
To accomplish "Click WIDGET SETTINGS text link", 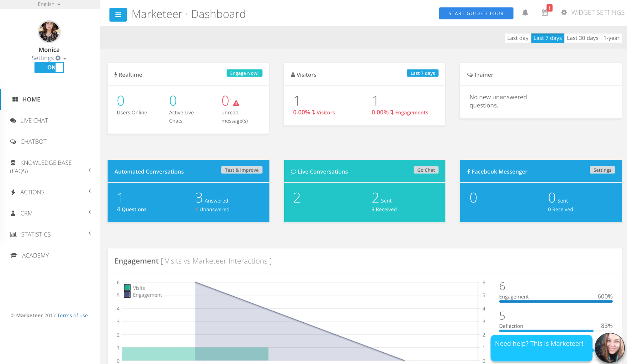I will pos(598,13).
